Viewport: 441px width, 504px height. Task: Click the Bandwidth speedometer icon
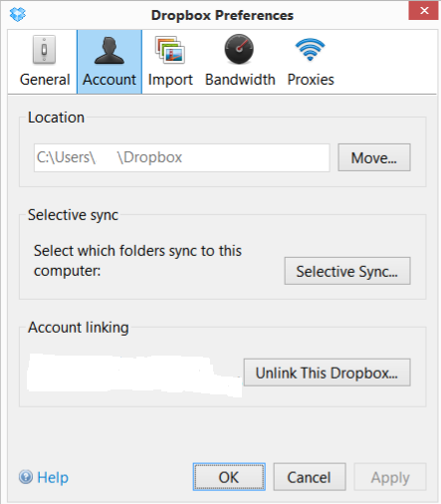coord(239,49)
